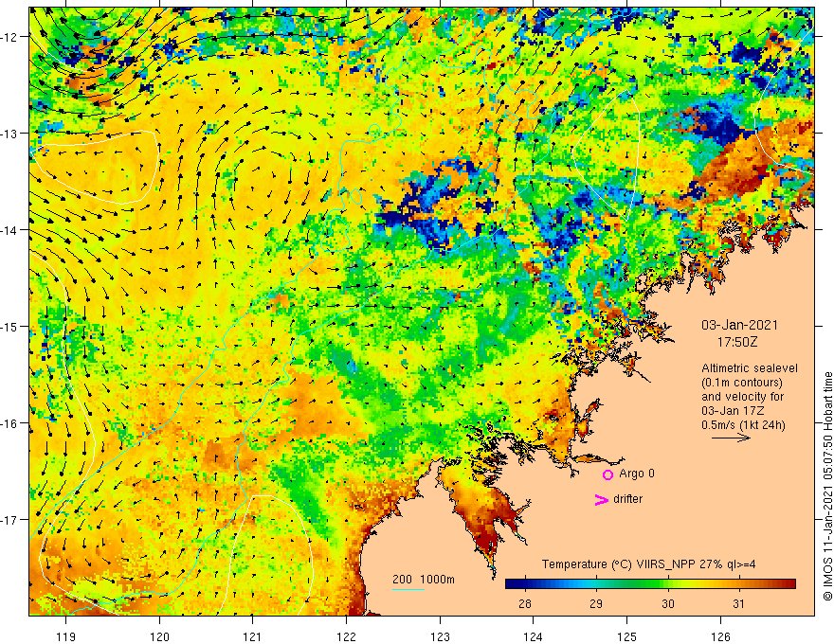
Task: Click the 'Temperature (°C) VIIRS_NPP 27% ql>=4' title
Action: pos(648,564)
